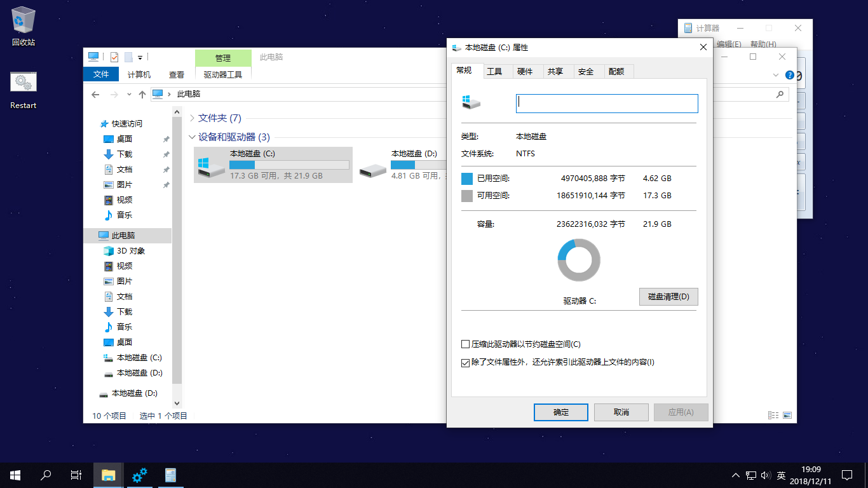Click the Restart desktop shortcut icon
Viewport: 868px width, 488px height.
(x=24, y=83)
